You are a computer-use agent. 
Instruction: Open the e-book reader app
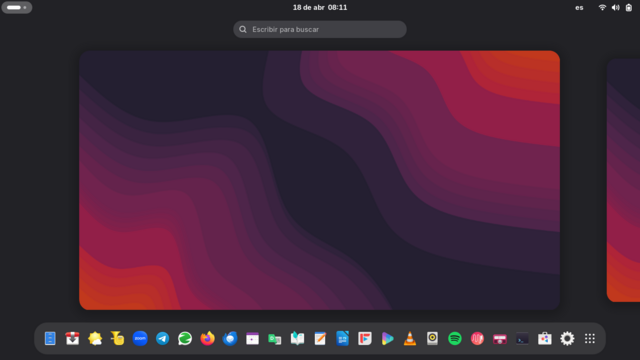pos(298,338)
